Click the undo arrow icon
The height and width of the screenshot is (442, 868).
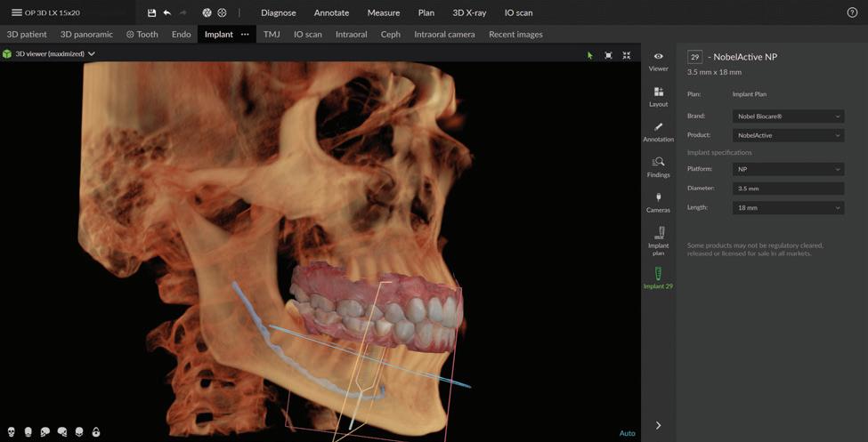point(167,13)
